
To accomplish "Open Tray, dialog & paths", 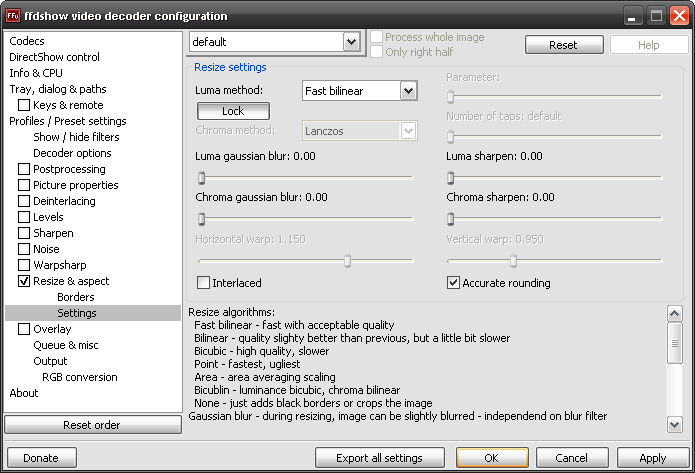I will (58, 89).
